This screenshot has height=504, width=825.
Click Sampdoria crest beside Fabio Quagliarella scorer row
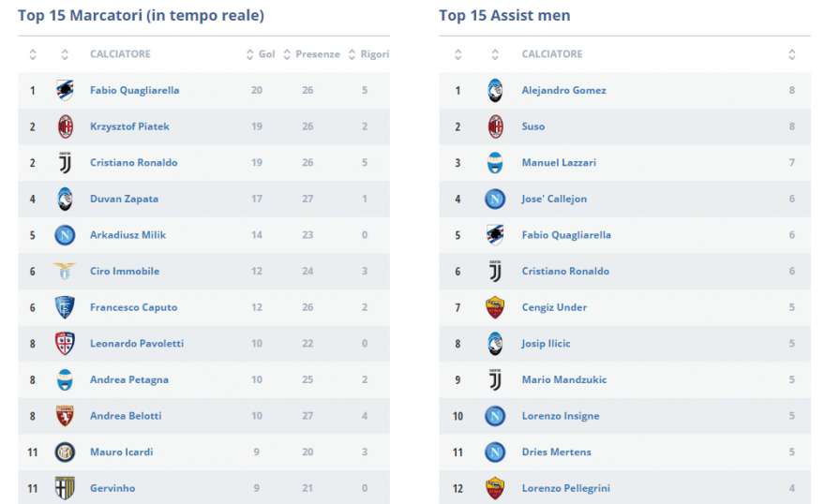click(65, 90)
